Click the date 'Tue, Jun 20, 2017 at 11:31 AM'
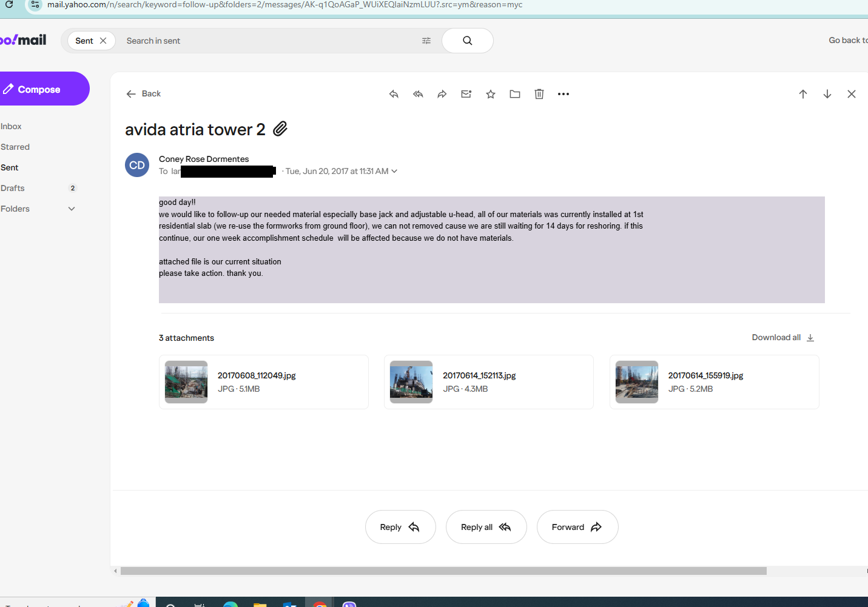 pos(337,171)
